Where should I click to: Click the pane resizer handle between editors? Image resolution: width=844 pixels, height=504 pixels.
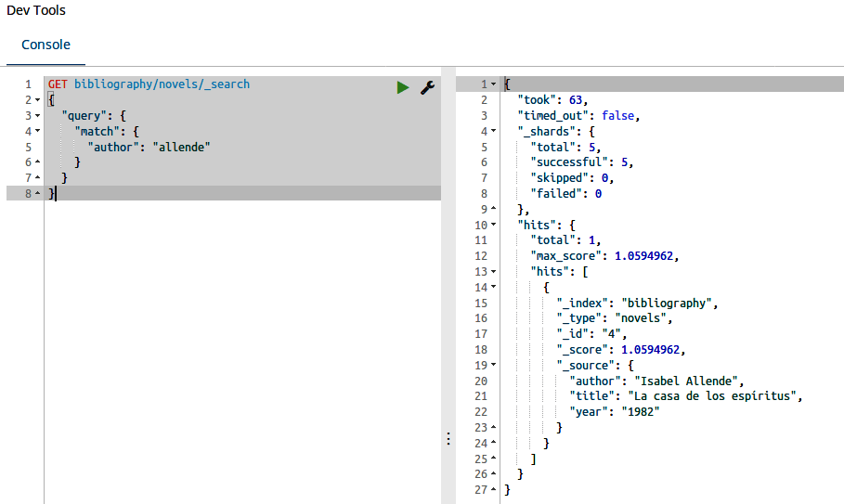pyautogui.click(x=448, y=437)
